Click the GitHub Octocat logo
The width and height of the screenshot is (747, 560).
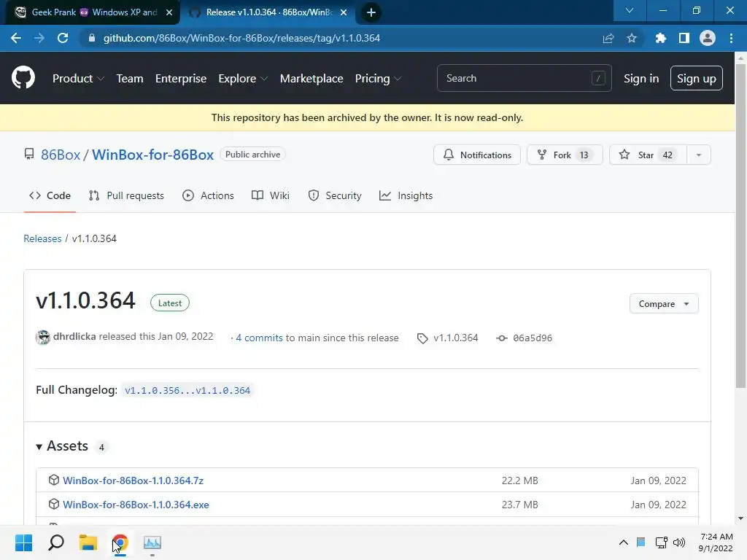tap(23, 78)
